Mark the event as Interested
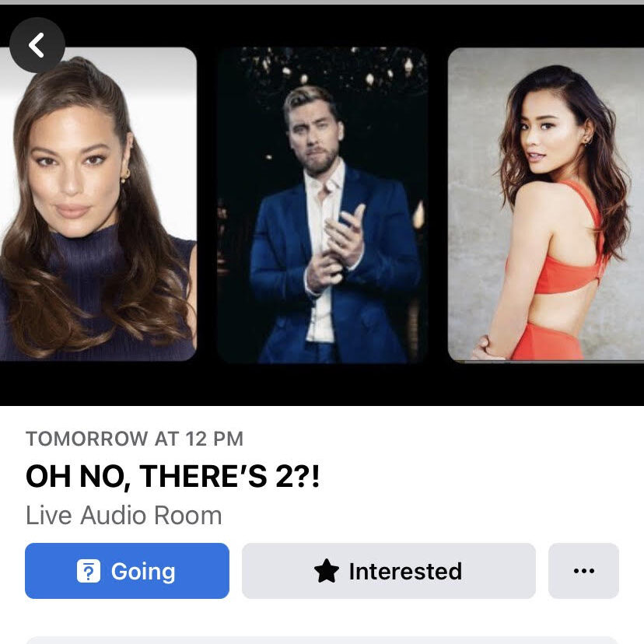This screenshot has width=644, height=644. (389, 571)
